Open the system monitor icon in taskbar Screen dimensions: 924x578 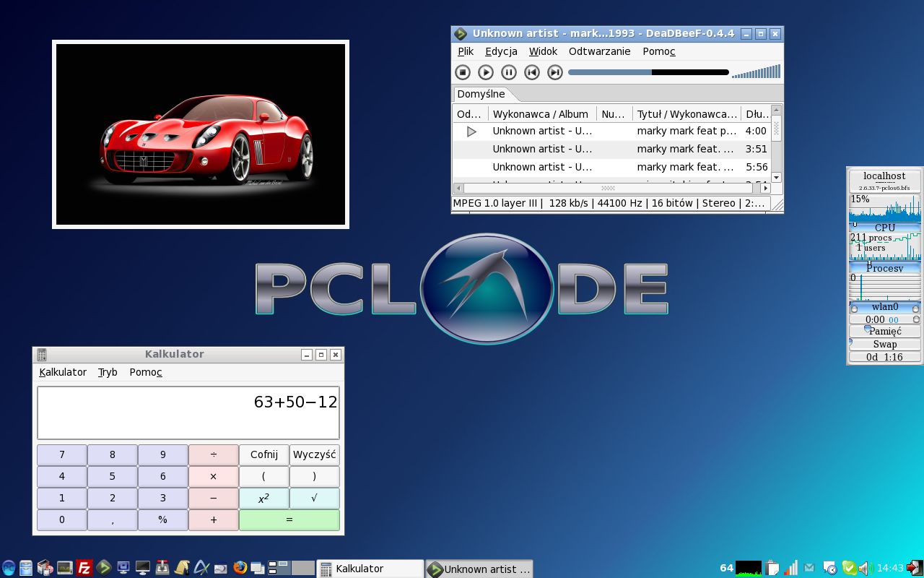[65, 568]
